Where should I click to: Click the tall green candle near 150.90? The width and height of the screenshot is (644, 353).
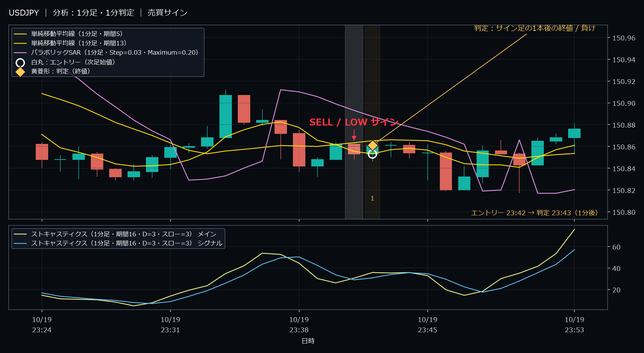pos(226,116)
